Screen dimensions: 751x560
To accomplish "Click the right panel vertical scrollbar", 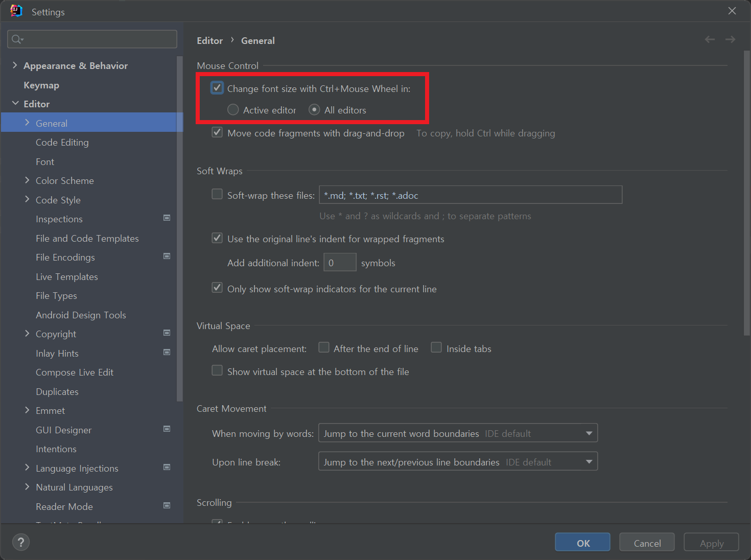I will coord(747,193).
